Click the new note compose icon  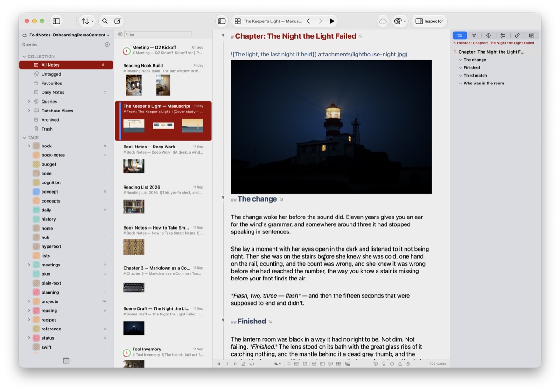[118, 21]
